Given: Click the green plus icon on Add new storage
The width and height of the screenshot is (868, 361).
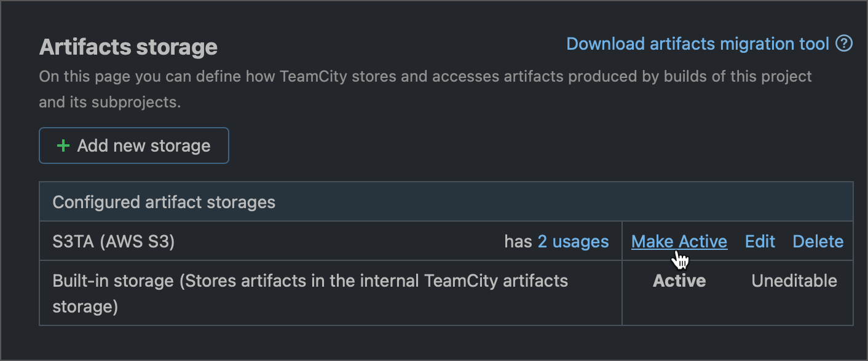Looking at the screenshot, I should [63, 146].
